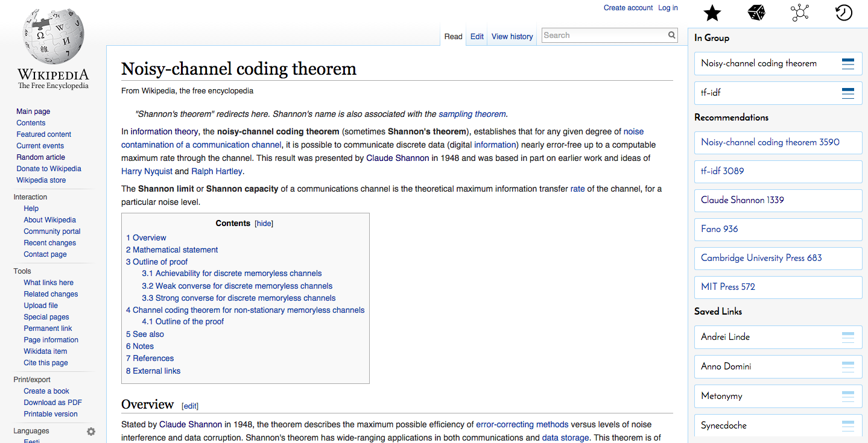Open the View history tab
868x443 pixels.
[512, 37]
